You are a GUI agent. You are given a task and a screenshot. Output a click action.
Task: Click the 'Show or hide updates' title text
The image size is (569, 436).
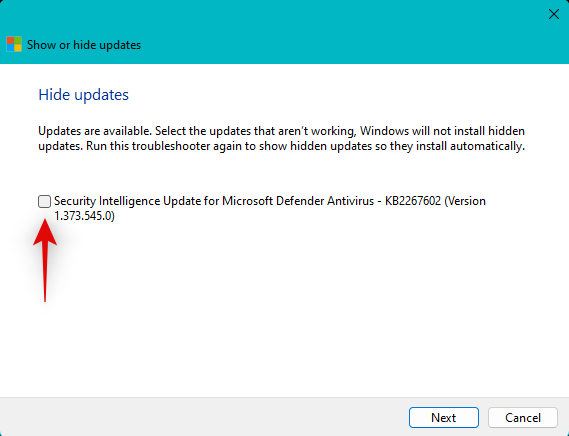tap(84, 45)
